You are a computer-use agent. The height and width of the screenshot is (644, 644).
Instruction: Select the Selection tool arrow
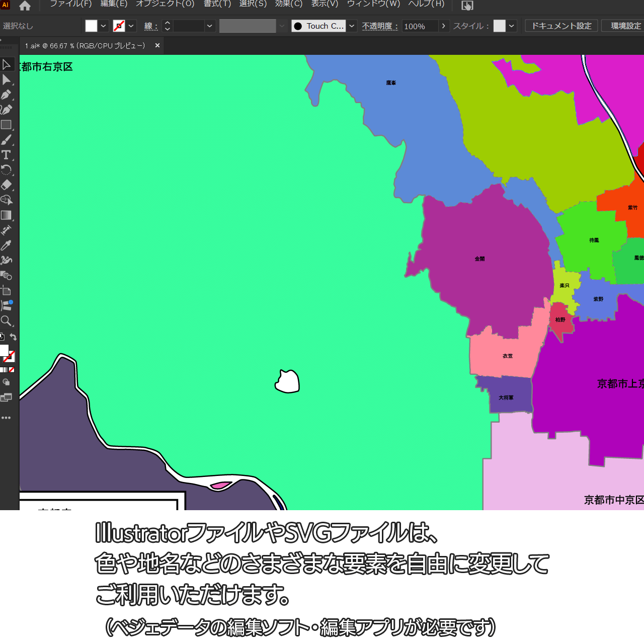click(x=7, y=64)
